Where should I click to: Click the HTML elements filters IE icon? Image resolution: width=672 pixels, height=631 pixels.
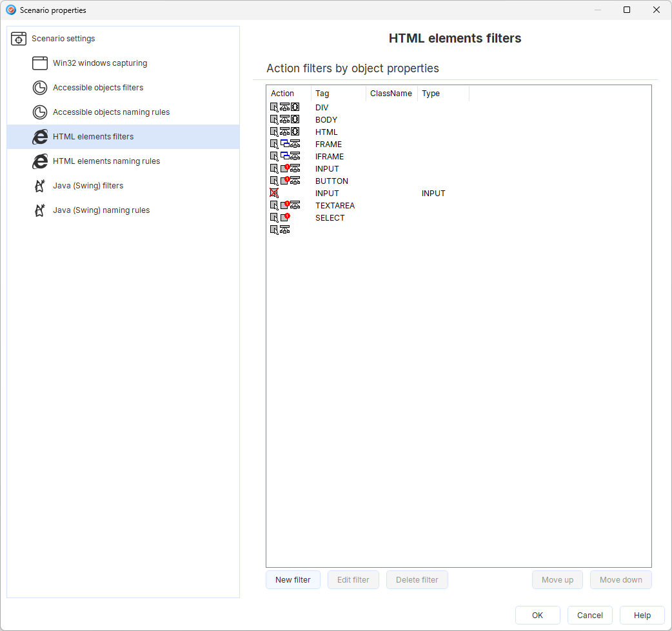[x=40, y=137]
